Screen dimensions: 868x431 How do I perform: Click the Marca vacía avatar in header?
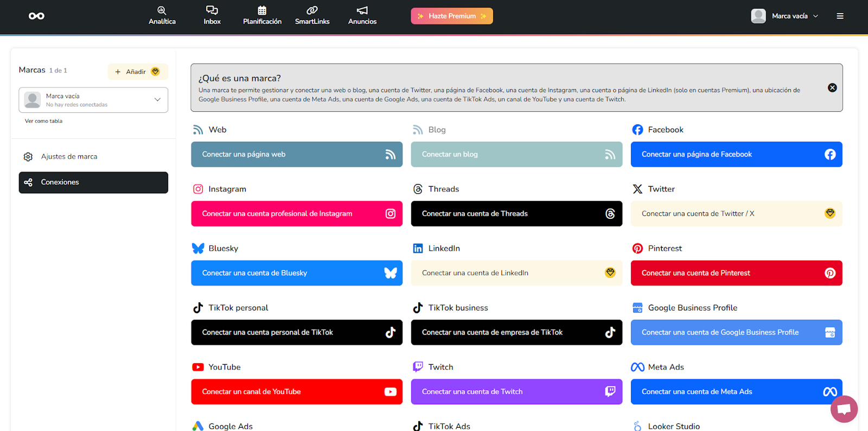[758, 16]
